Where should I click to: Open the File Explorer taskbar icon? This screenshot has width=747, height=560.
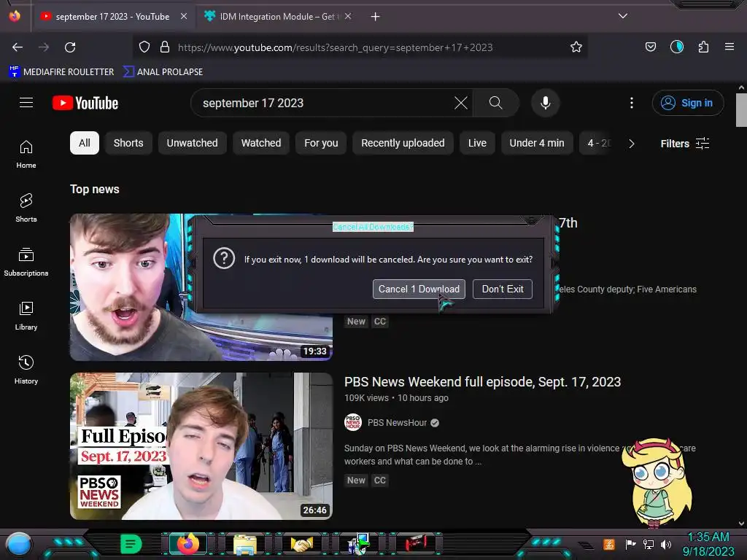pos(245,544)
